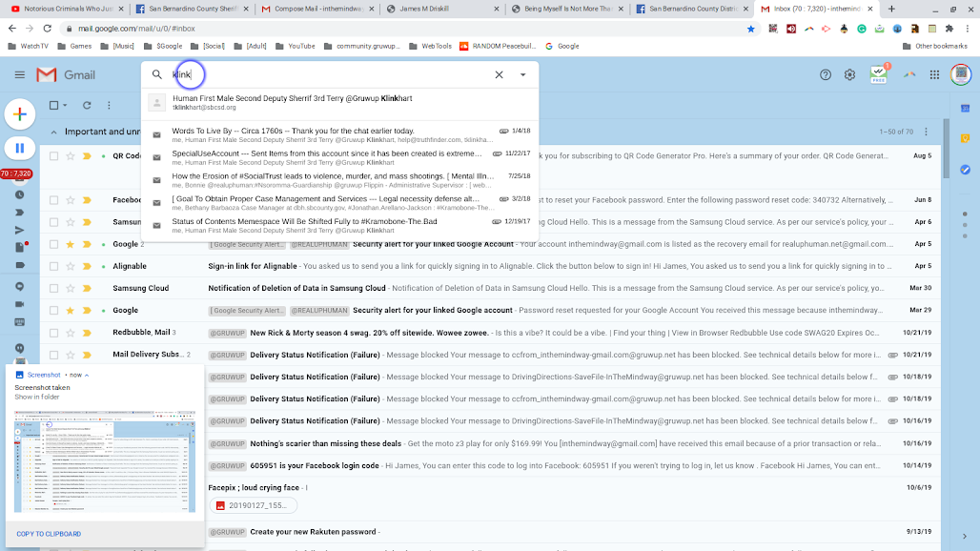980x551 pixels.
Task: Open Google apps grid icon
Action: (934, 75)
